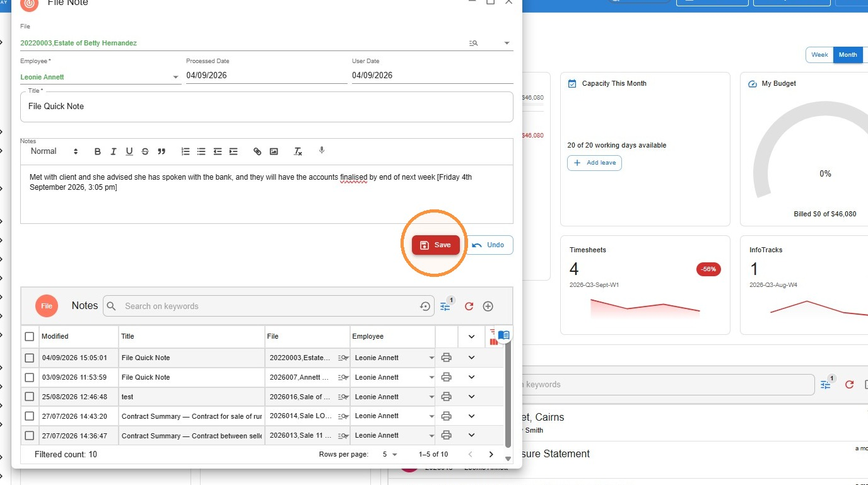Tick checkbox for 27/07/2026 14:43:20 note
Image resolution: width=868 pixels, height=485 pixels.
pos(29,416)
